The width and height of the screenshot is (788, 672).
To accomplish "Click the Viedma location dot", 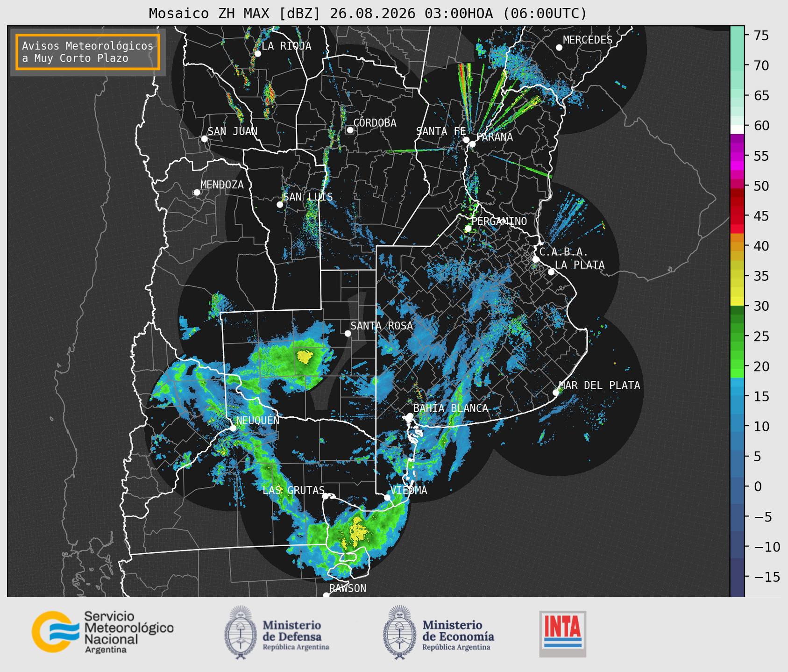I will click(x=387, y=497).
